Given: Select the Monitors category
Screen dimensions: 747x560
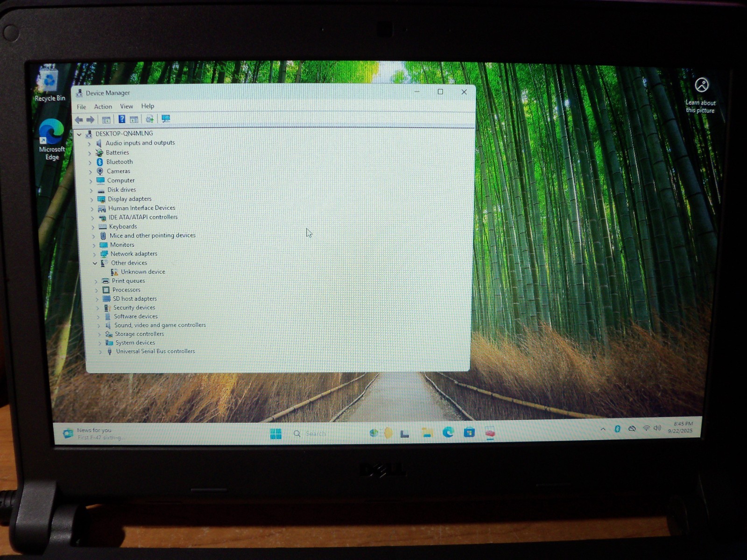Looking at the screenshot, I should [x=122, y=245].
